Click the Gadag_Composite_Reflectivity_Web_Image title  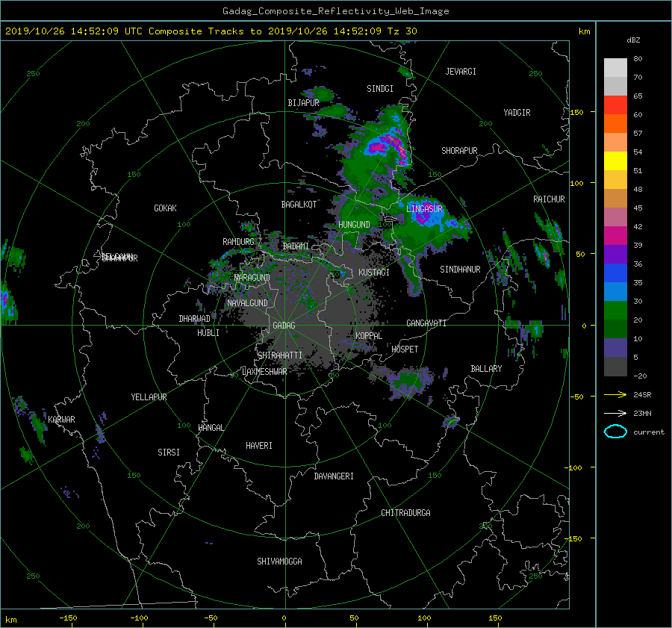pos(335,11)
